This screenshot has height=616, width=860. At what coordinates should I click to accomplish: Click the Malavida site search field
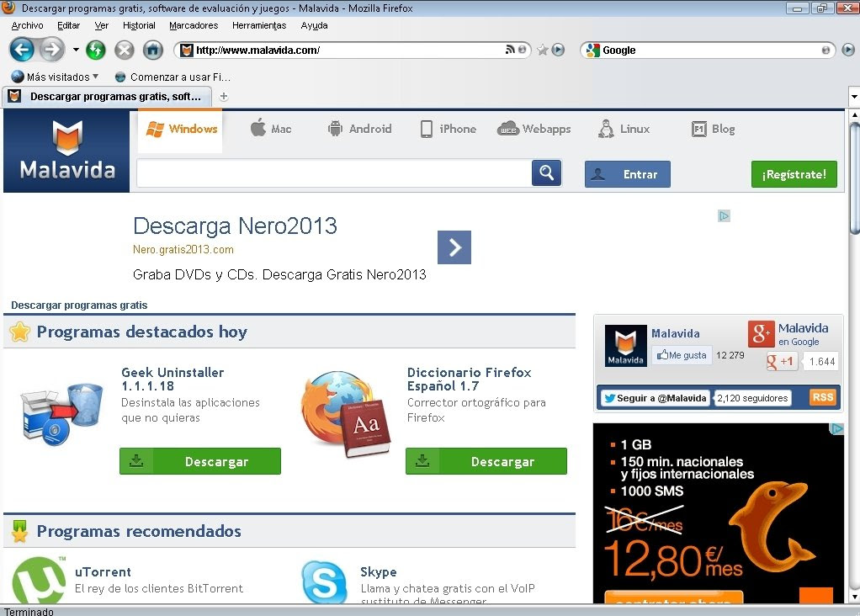coord(334,173)
